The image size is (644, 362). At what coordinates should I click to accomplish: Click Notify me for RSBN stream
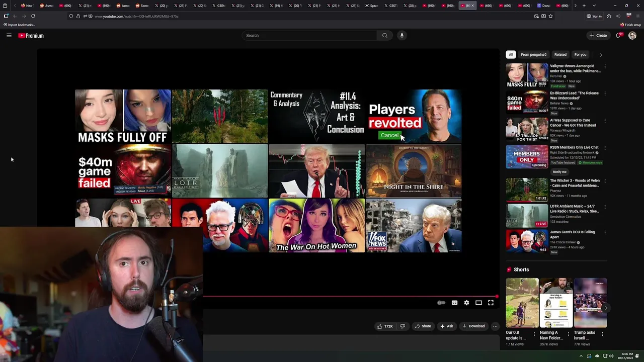point(560,172)
